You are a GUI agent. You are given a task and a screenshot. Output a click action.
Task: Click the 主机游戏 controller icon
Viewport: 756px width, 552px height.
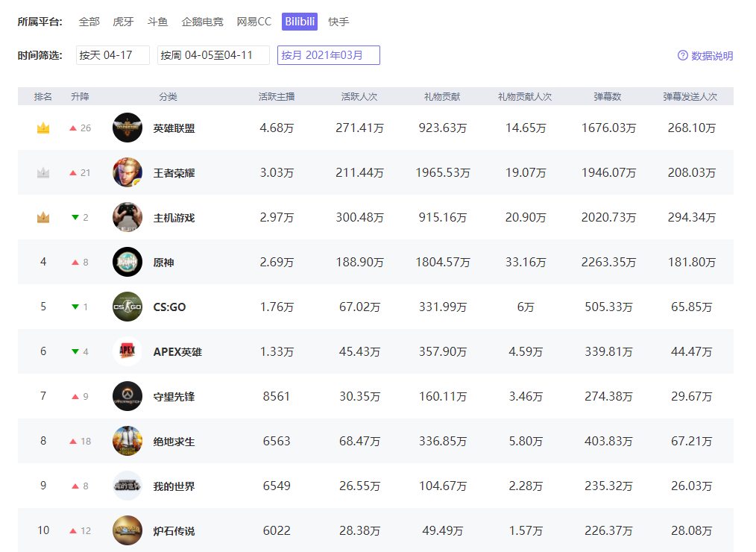(127, 217)
